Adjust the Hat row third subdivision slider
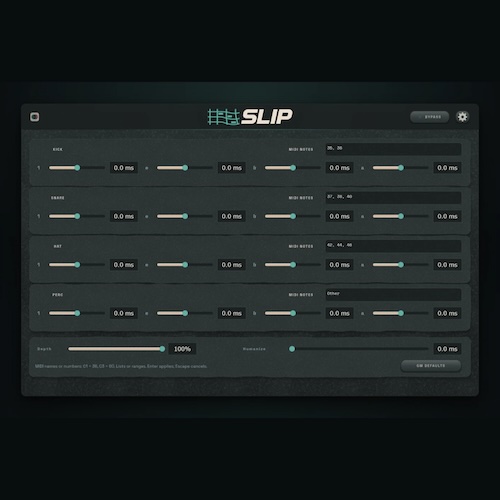The width and height of the screenshot is (500, 500). coord(293,265)
